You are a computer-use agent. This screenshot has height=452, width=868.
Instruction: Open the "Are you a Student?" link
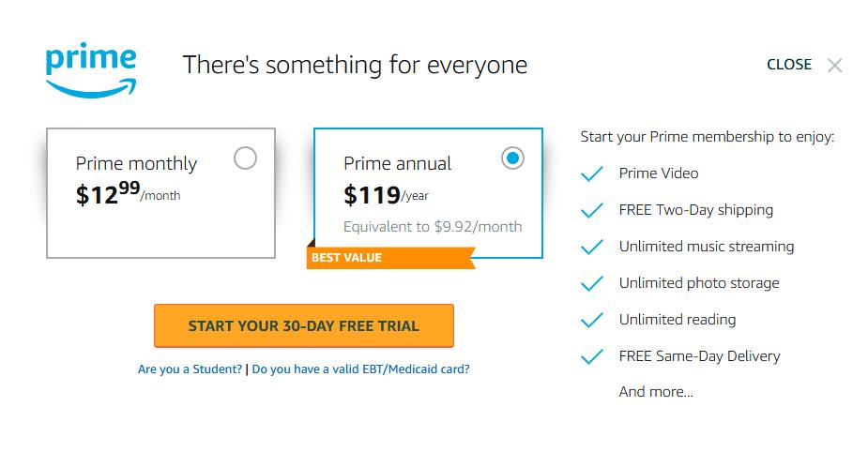pos(190,369)
